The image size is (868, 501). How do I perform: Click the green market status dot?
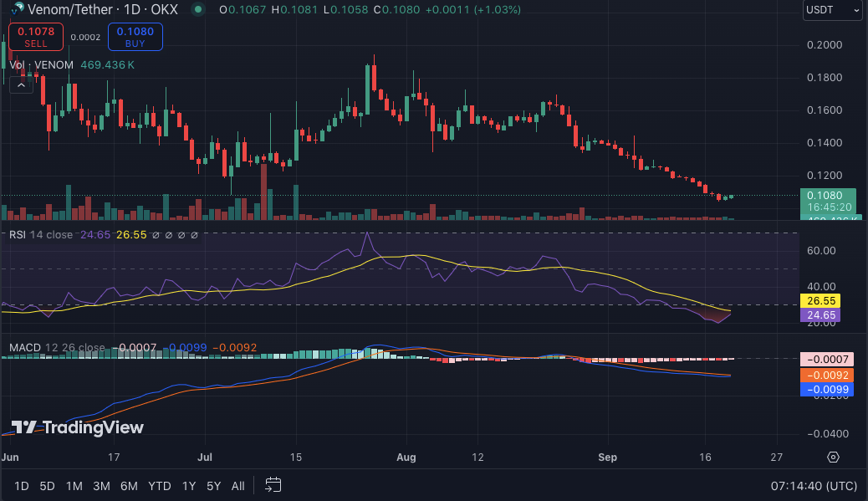click(197, 9)
